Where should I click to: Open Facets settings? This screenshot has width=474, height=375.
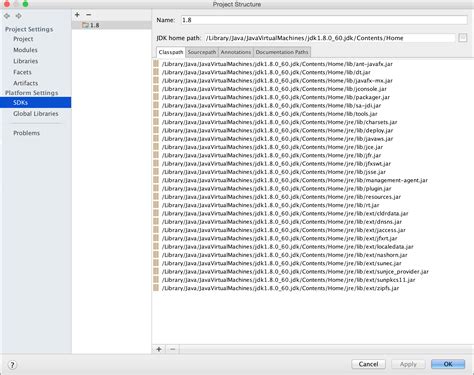tap(22, 72)
